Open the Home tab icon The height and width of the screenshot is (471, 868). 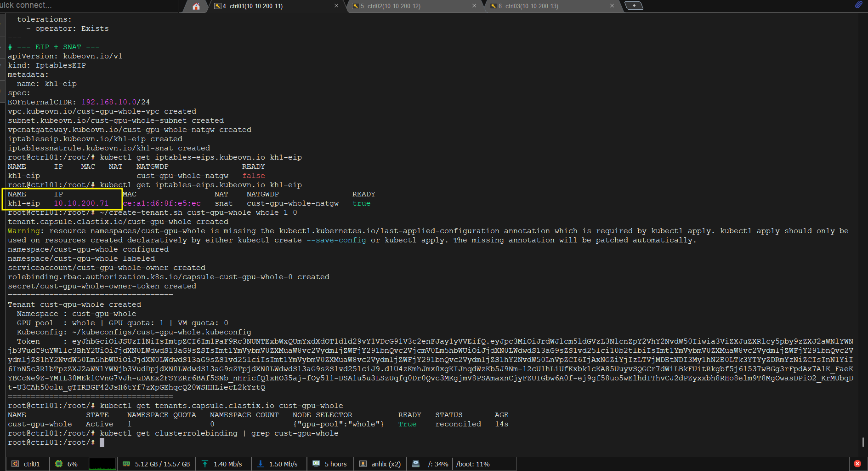[x=196, y=6]
